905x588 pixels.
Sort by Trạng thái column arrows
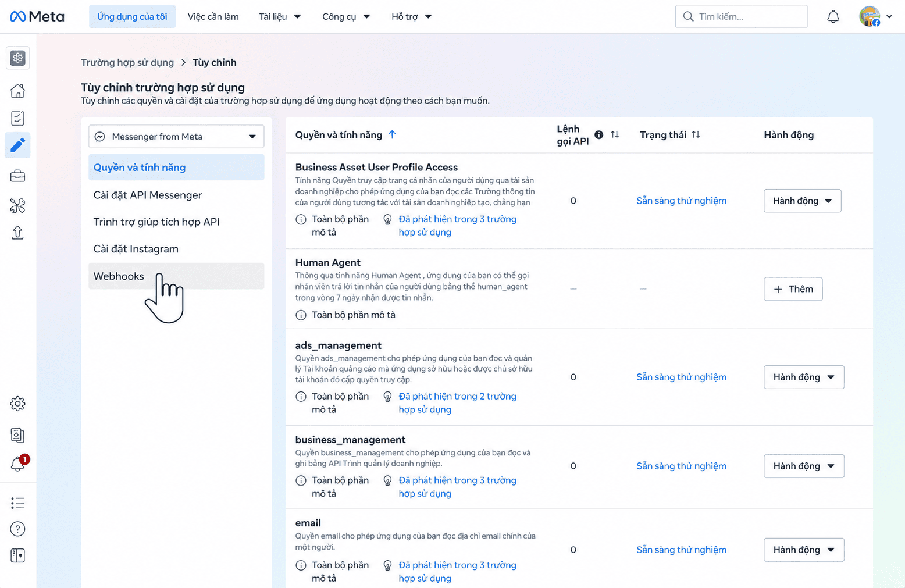click(696, 134)
